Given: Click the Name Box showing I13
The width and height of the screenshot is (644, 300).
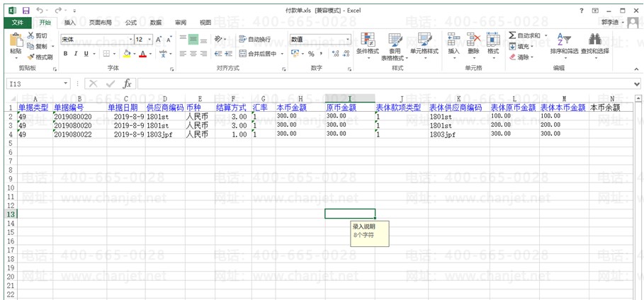Looking at the screenshot, I should point(34,83).
